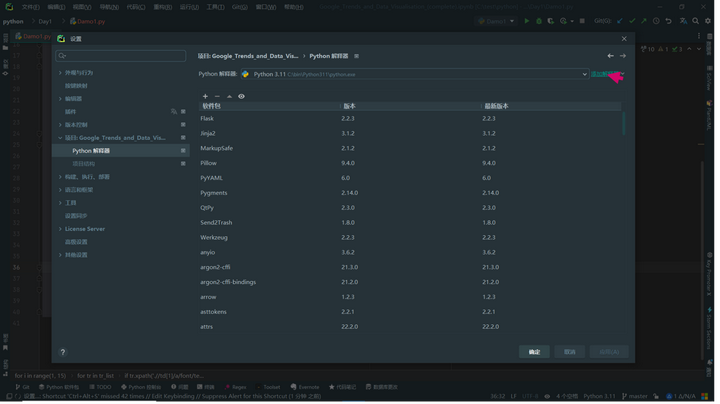This screenshot has height=404, width=720.
Task: Go back using the left arrow in settings
Action: point(610,56)
